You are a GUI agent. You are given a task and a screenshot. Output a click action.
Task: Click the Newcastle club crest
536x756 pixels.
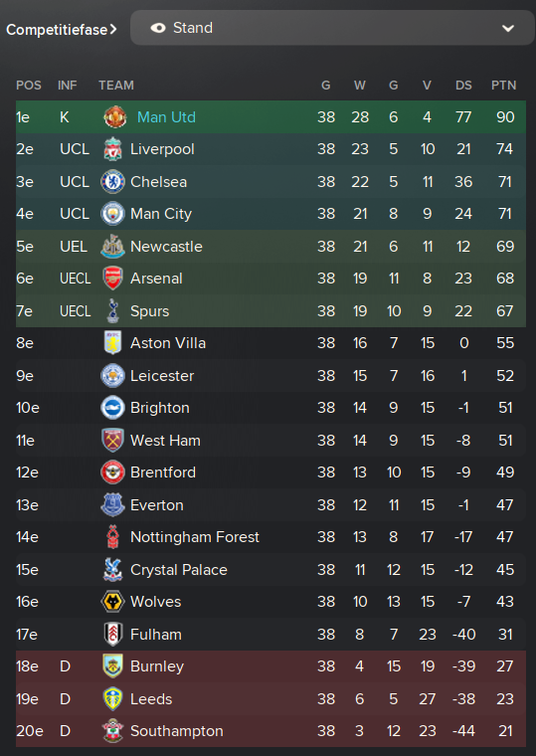tap(112, 247)
